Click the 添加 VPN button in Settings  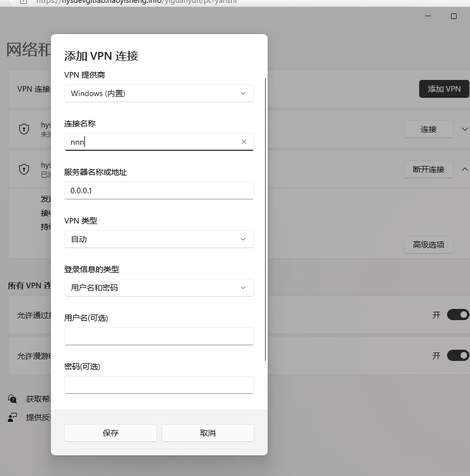point(444,89)
